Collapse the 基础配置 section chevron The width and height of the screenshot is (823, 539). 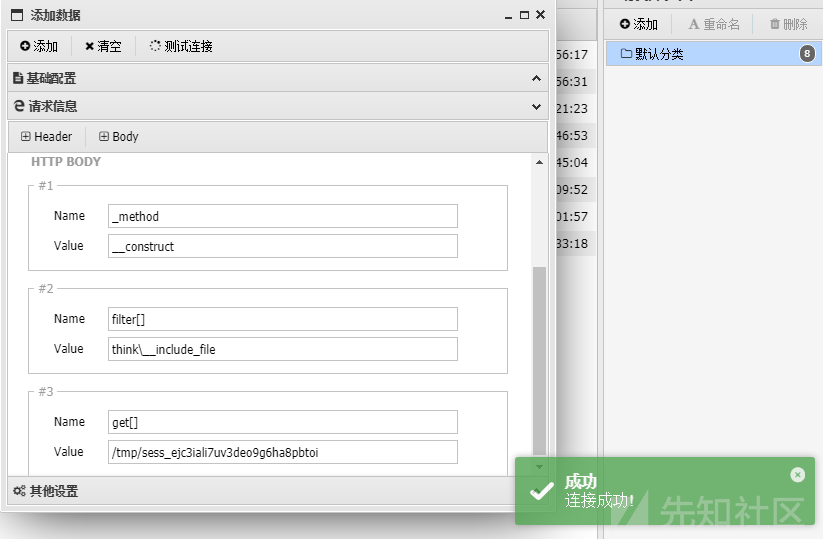[x=536, y=78]
